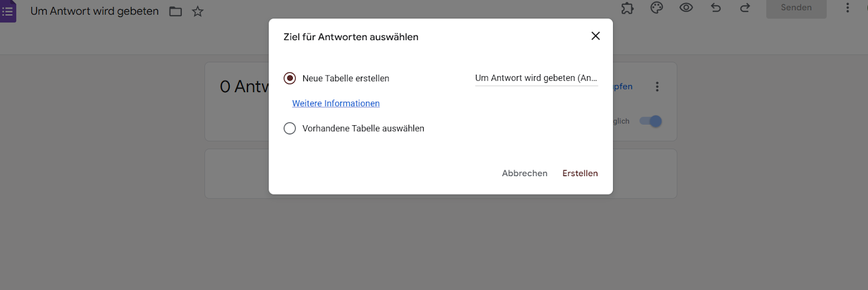Click the 'Weitere Informationen' link

336,104
